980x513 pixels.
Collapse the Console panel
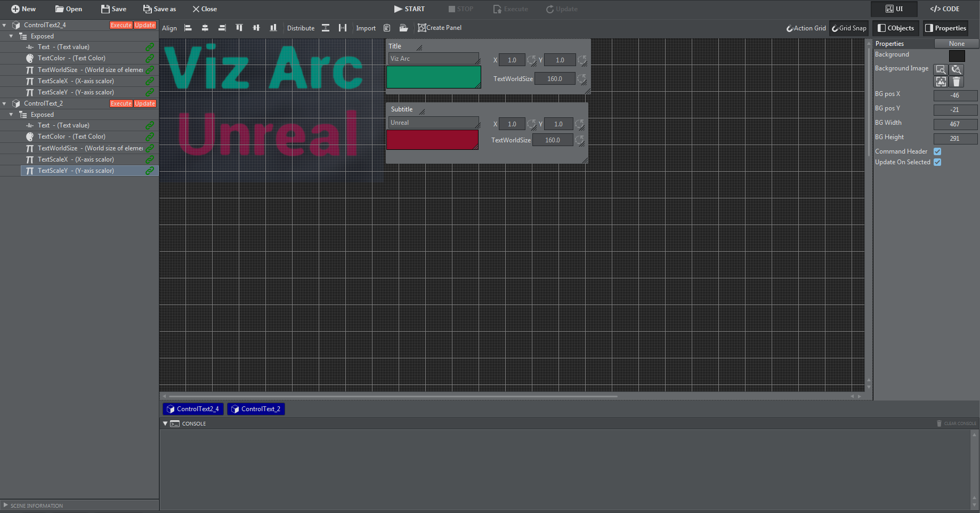(x=165, y=423)
